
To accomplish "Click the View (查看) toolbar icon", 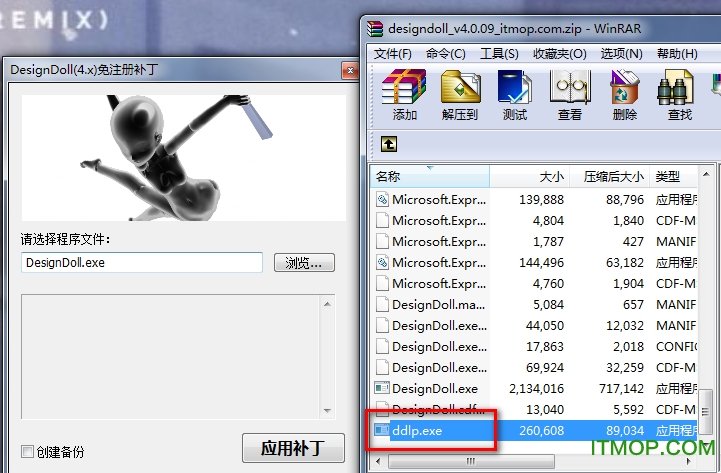I will [x=570, y=95].
